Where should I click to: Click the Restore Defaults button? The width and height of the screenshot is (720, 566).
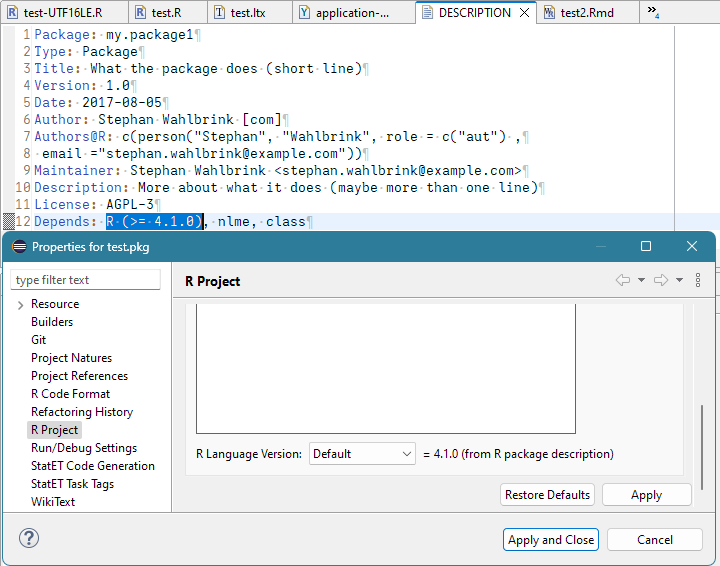(547, 495)
